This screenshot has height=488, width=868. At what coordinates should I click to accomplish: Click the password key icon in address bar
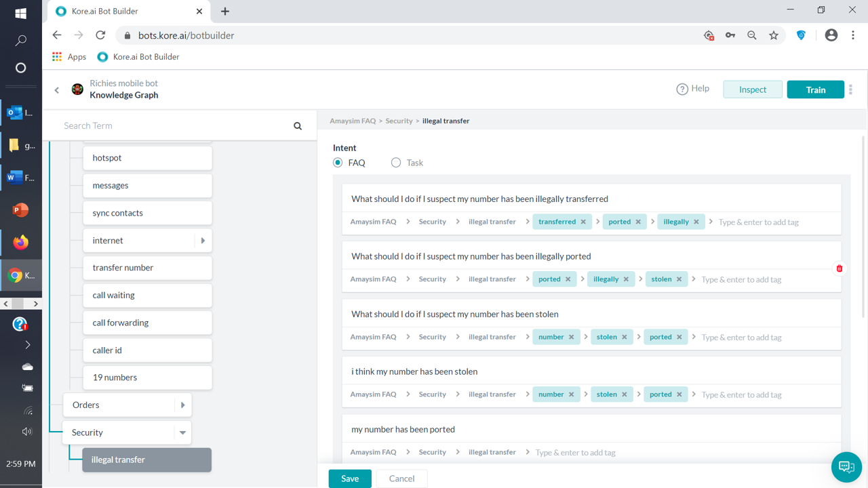730,35
